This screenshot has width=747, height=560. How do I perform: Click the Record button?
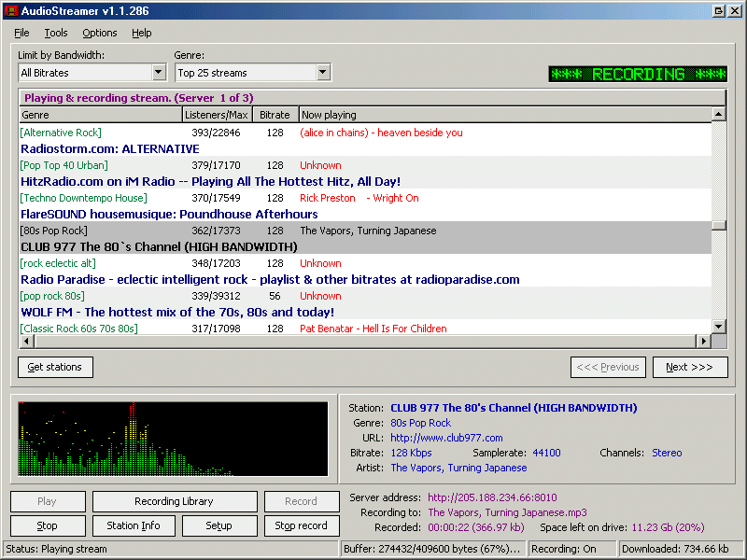302,501
